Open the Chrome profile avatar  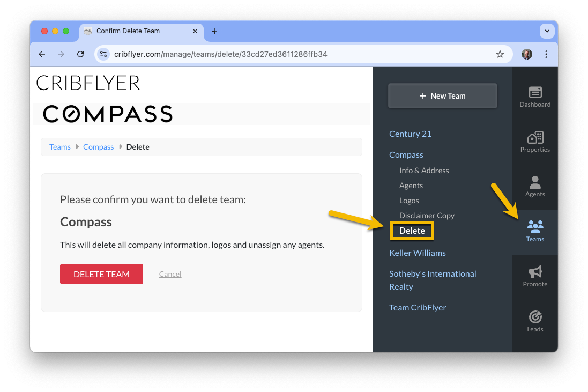point(526,54)
